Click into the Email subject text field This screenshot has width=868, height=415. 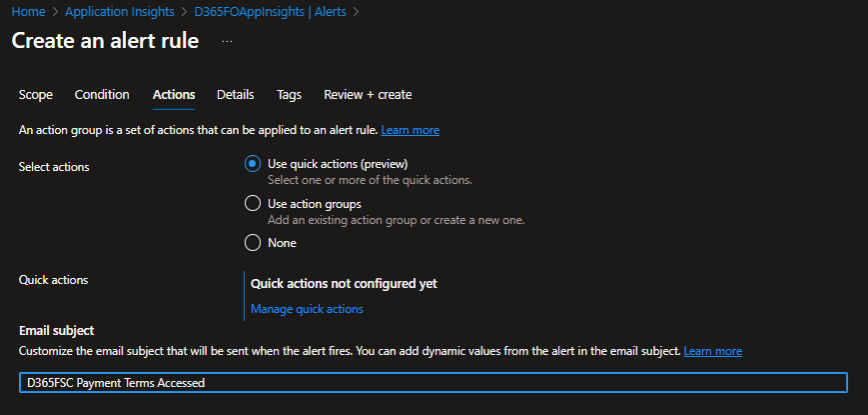(x=433, y=383)
